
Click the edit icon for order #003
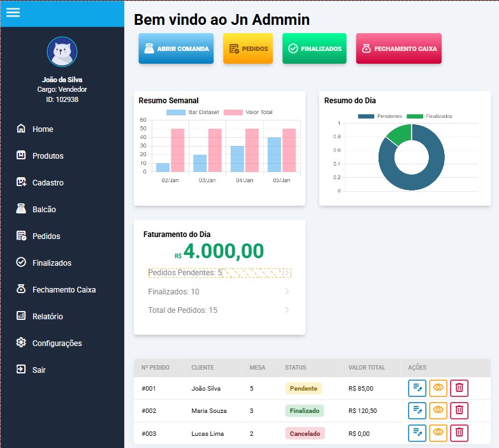(417, 433)
